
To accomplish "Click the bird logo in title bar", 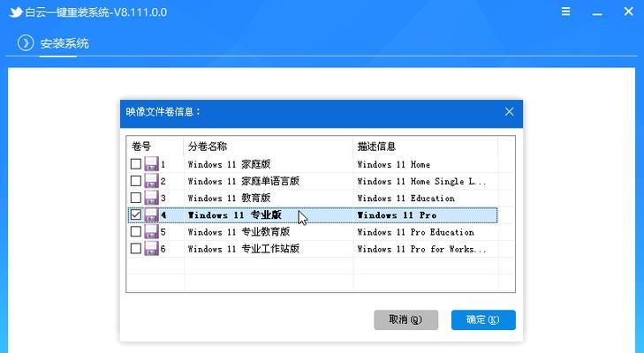I will tap(16, 11).
